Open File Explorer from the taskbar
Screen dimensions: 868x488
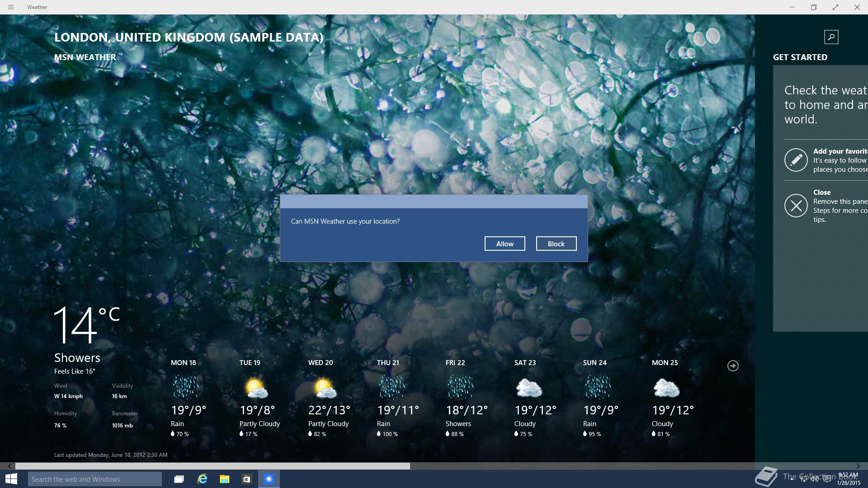224,479
